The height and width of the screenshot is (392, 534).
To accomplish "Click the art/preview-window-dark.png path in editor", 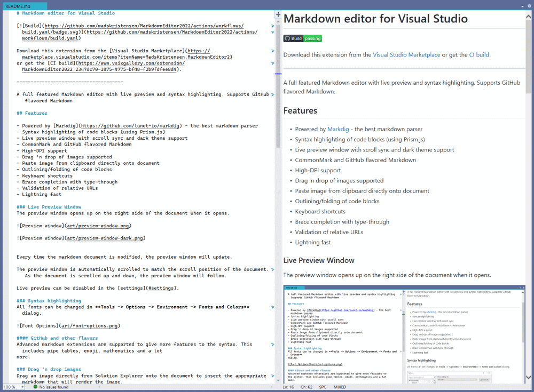I will click(105, 238).
